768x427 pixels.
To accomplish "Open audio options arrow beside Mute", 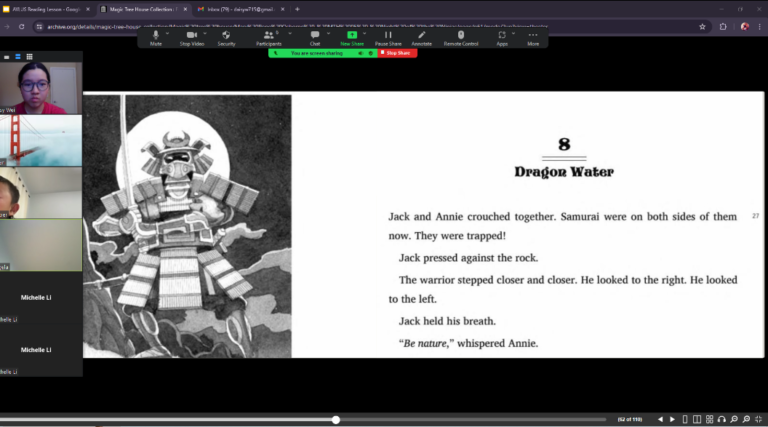I will click(168, 34).
